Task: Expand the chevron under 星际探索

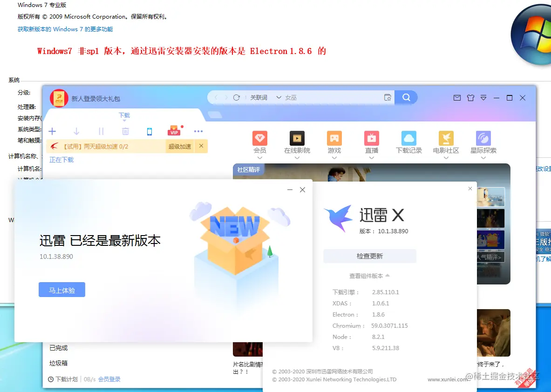Action: point(483,158)
